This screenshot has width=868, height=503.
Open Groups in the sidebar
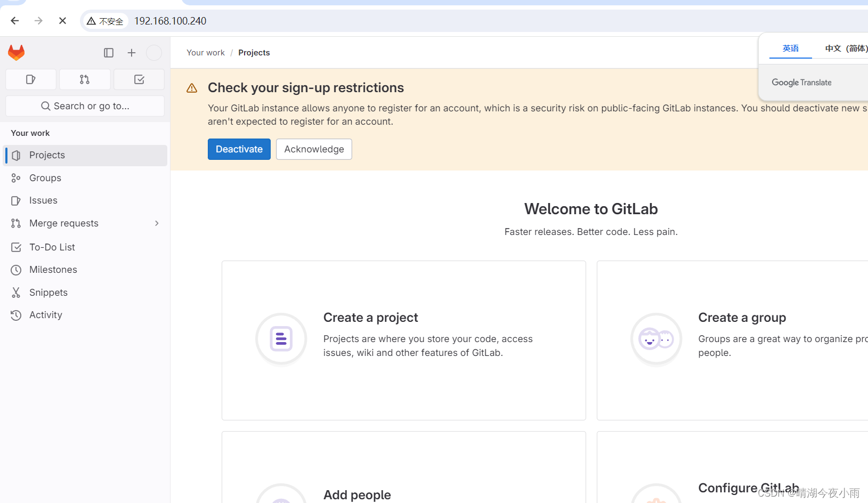pyautogui.click(x=85, y=178)
